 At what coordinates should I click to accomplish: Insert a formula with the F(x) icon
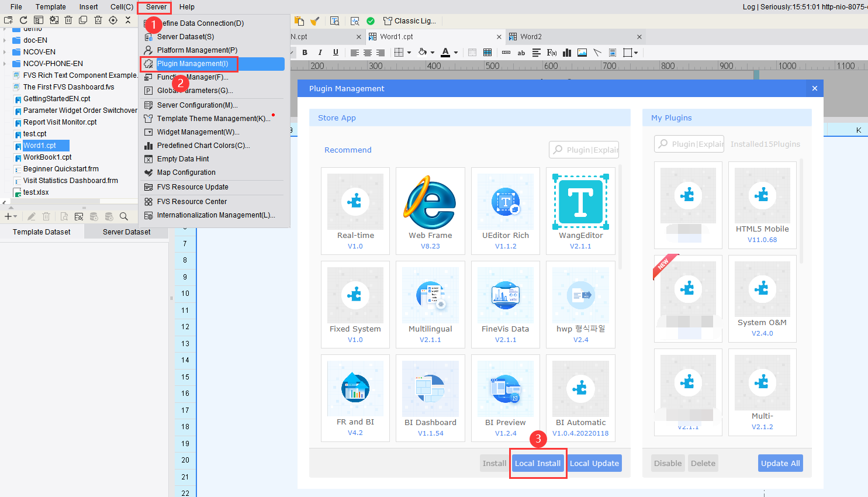tap(552, 53)
